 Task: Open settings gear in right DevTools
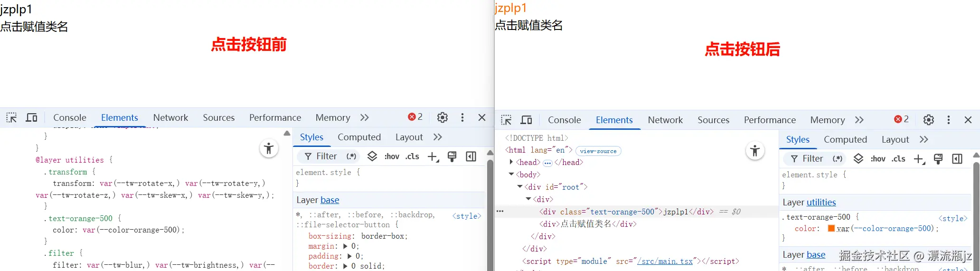pyautogui.click(x=929, y=120)
